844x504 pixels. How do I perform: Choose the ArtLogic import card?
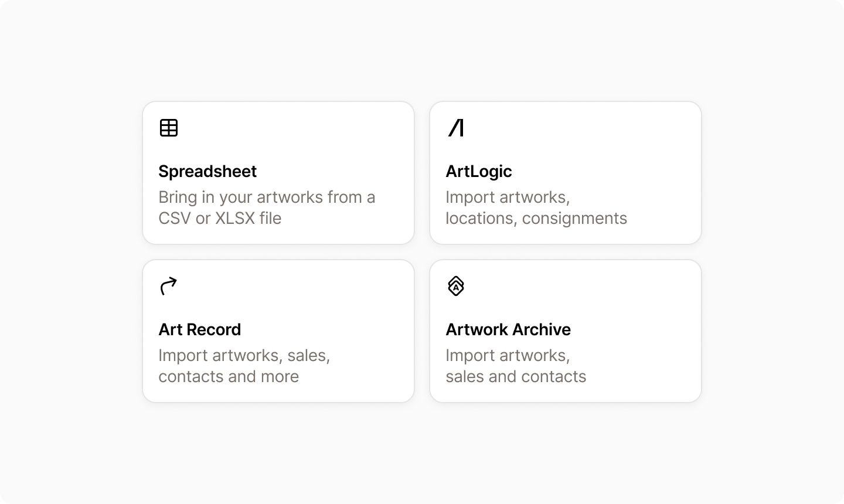(566, 173)
